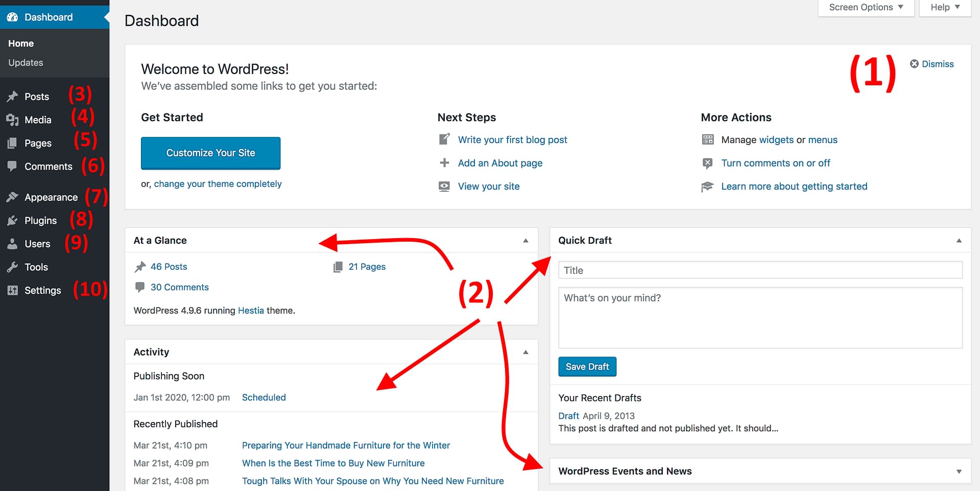
Task: Select Home in the Dashboard menu
Action: click(20, 43)
